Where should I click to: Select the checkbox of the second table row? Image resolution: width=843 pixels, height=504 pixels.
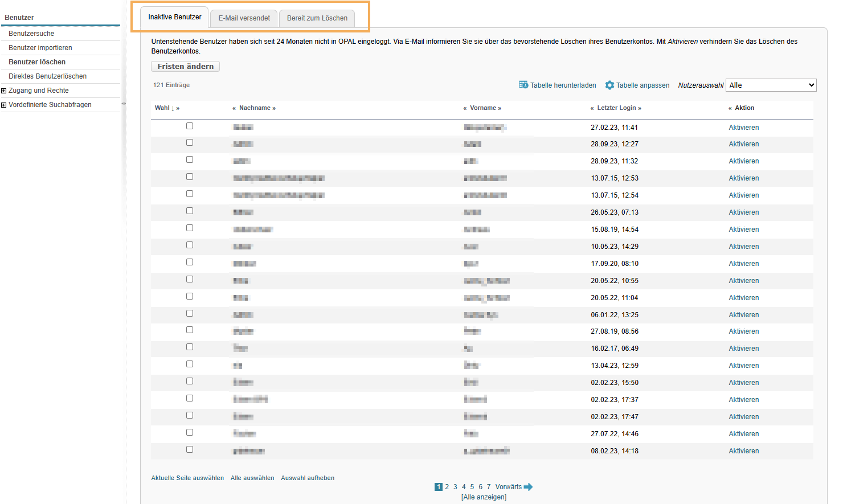[x=190, y=144]
